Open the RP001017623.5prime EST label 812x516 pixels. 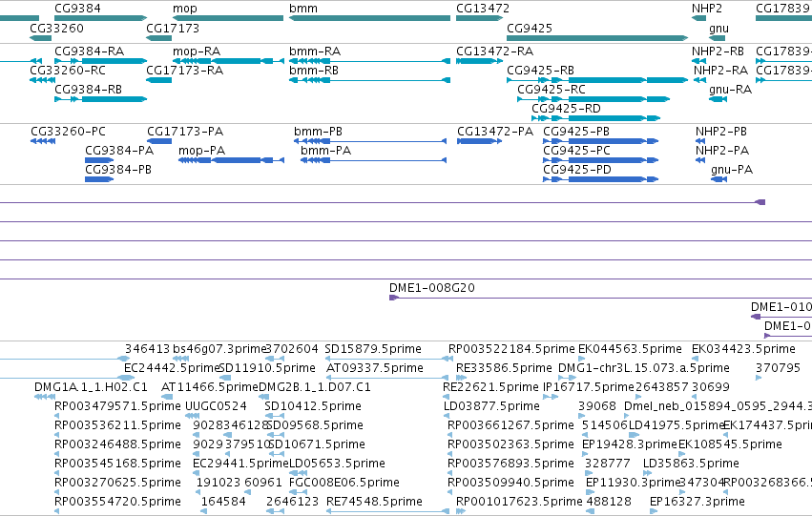point(519,502)
